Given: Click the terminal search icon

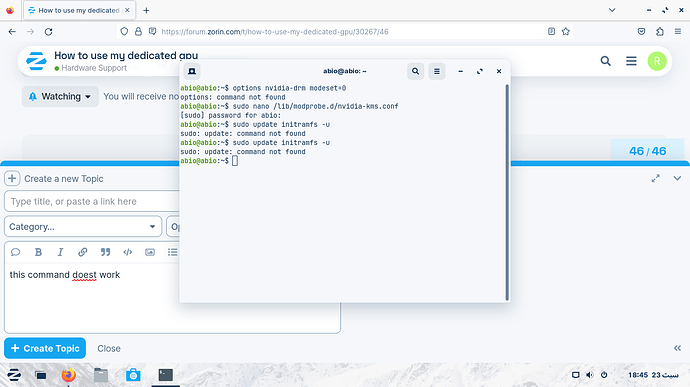Looking at the screenshot, I should tap(415, 71).
